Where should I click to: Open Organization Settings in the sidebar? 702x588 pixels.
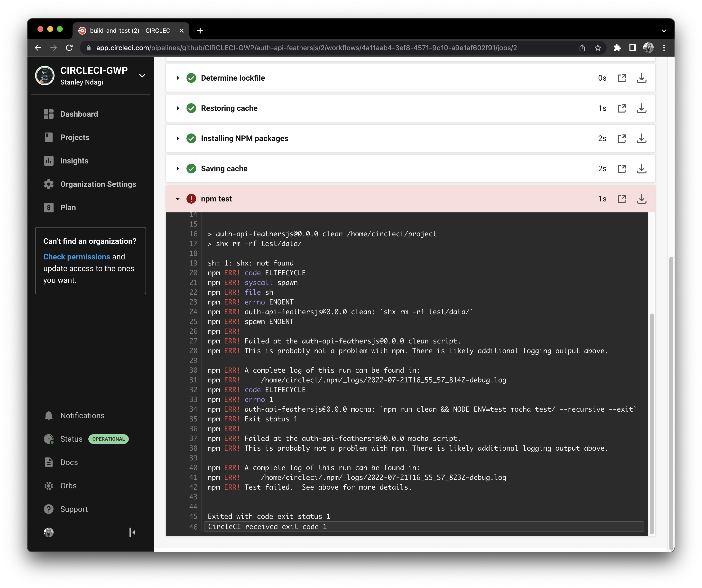pyautogui.click(x=98, y=184)
